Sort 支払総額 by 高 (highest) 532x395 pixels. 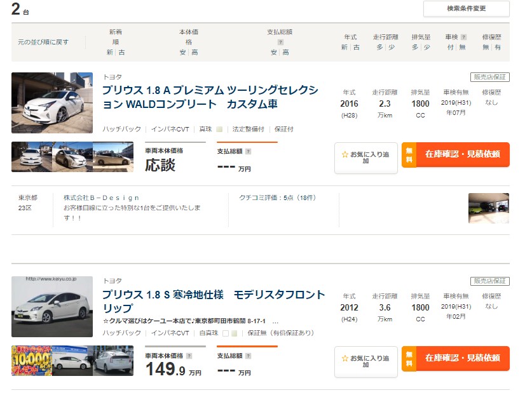(285, 52)
